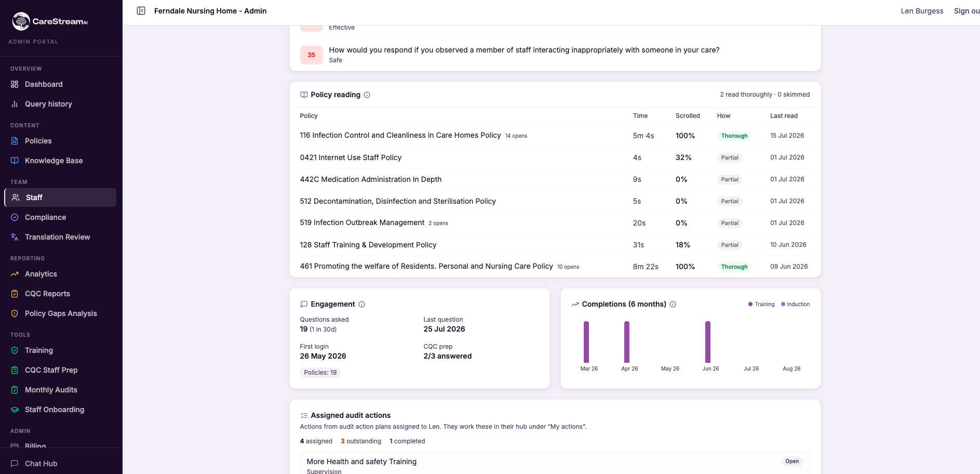The width and height of the screenshot is (980, 474).
Task: Open the Compliance page
Action: [x=60, y=217]
